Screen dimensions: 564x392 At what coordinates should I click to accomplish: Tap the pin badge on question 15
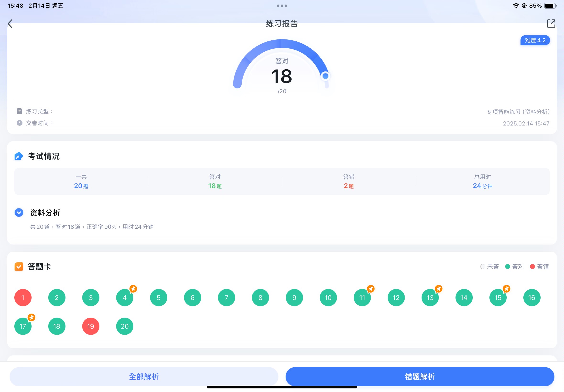point(506,289)
